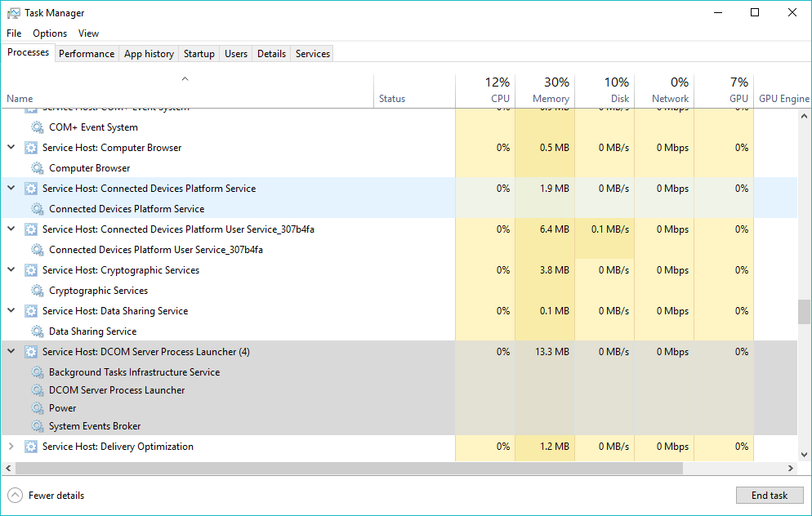Image resolution: width=812 pixels, height=516 pixels.
Task: Collapse Service Host: DCOM Server Process Launcher group
Action: pos(11,352)
